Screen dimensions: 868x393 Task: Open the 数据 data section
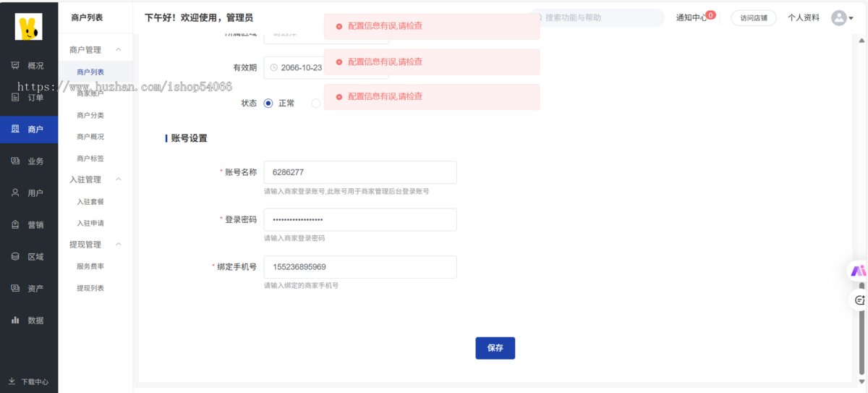(x=29, y=321)
